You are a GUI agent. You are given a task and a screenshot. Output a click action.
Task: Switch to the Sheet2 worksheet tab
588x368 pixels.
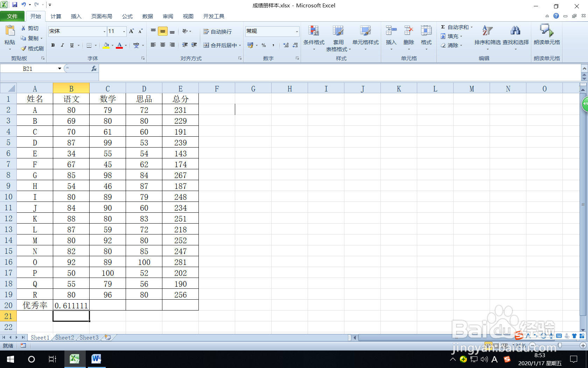[65, 338]
